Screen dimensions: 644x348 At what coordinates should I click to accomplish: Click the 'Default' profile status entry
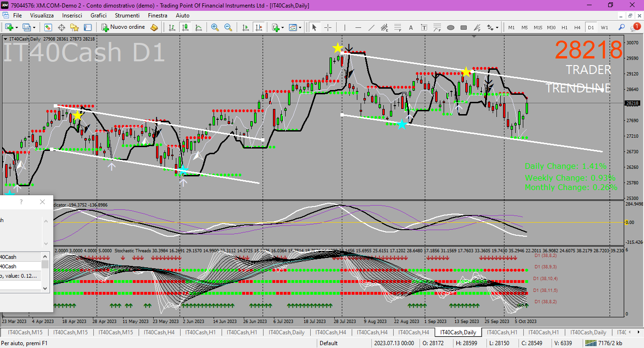(x=329, y=343)
